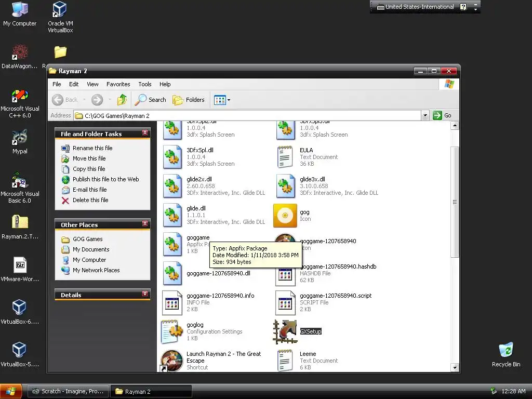The height and width of the screenshot is (399, 532).
Task: Click Publish this file to the Web
Action: 106,179
